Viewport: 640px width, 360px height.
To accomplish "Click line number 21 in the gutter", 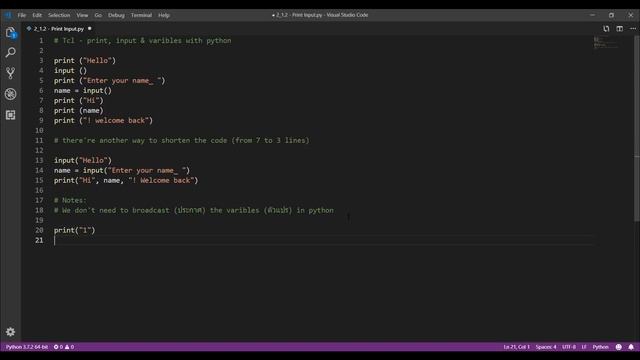I will [x=39, y=240].
